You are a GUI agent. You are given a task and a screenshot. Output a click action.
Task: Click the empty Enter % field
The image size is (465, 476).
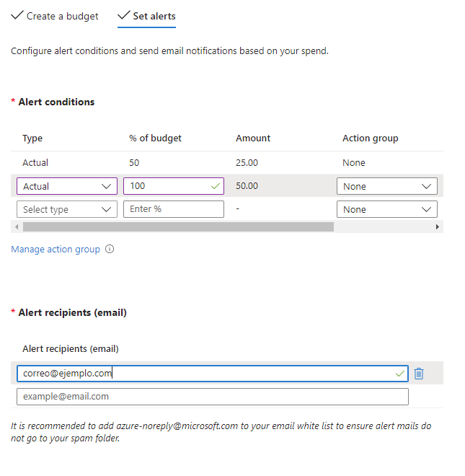point(174,209)
